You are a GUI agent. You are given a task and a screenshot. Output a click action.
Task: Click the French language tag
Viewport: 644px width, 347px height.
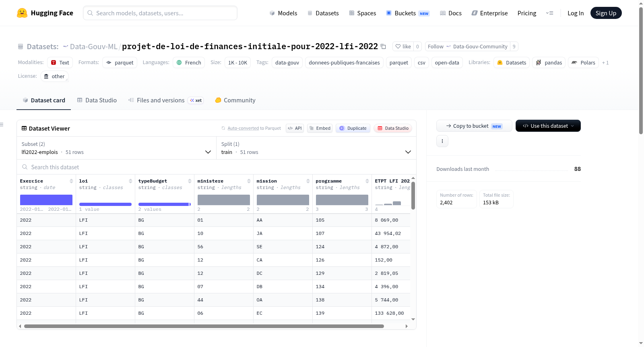[189, 62]
